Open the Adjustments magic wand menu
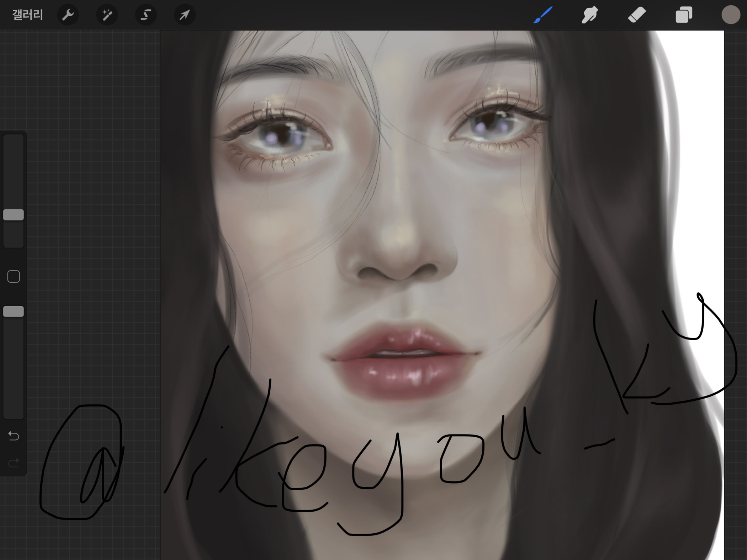This screenshot has height=560, width=747. 107,15
